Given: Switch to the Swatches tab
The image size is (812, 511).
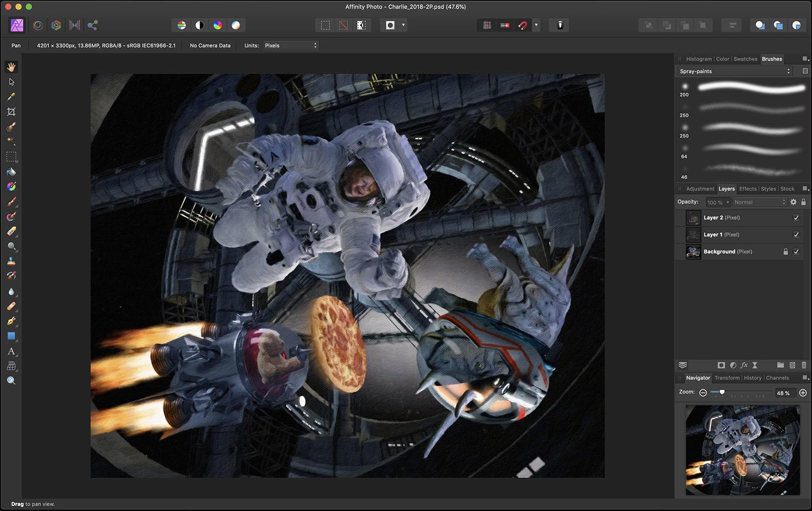Looking at the screenshot, I should pos(746,59).
